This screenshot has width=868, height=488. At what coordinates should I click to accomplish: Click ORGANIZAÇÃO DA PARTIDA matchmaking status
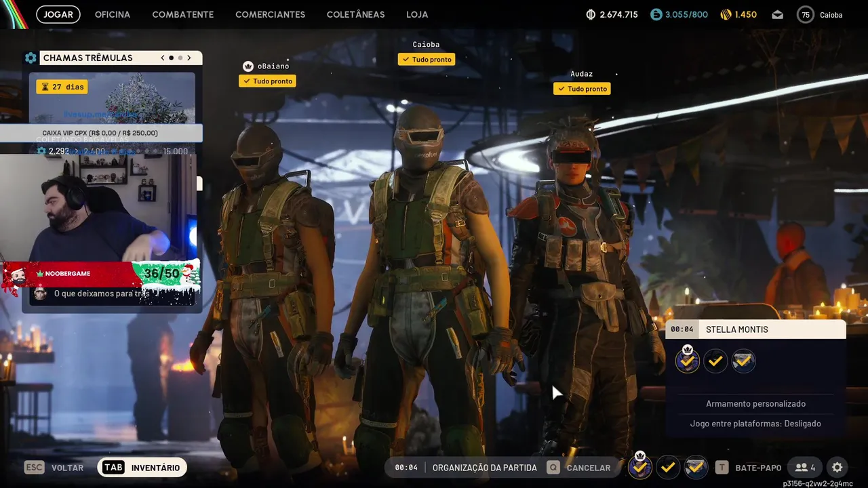pyautogui.click(x=484, y=468)
